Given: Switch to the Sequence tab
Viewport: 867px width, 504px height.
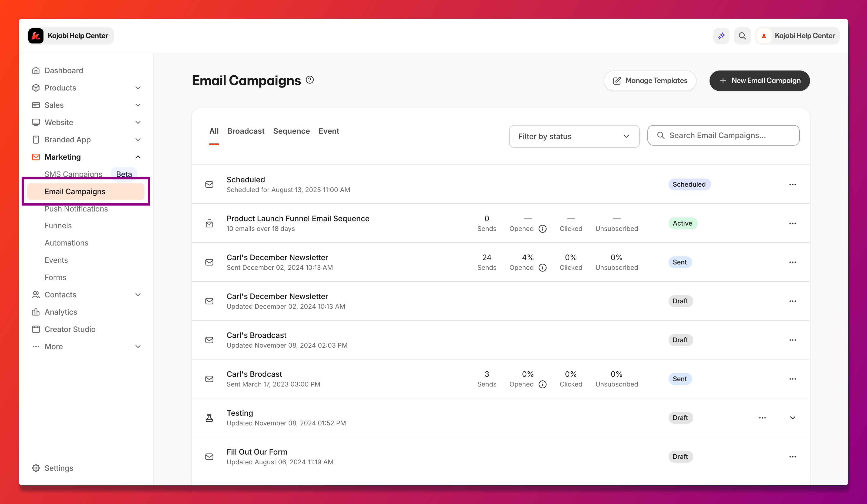Looking at the screenshot, I should [x=291, y=131].
